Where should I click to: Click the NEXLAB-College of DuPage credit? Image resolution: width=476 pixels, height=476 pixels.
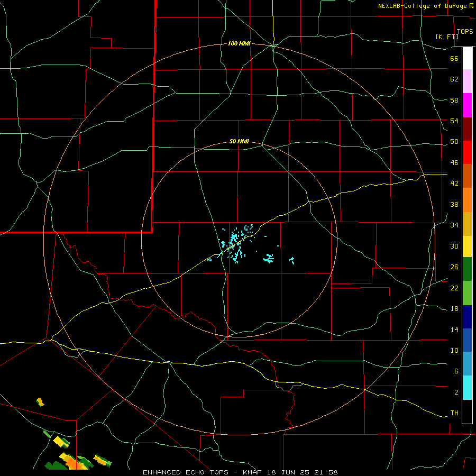click(x=422, y=6)
